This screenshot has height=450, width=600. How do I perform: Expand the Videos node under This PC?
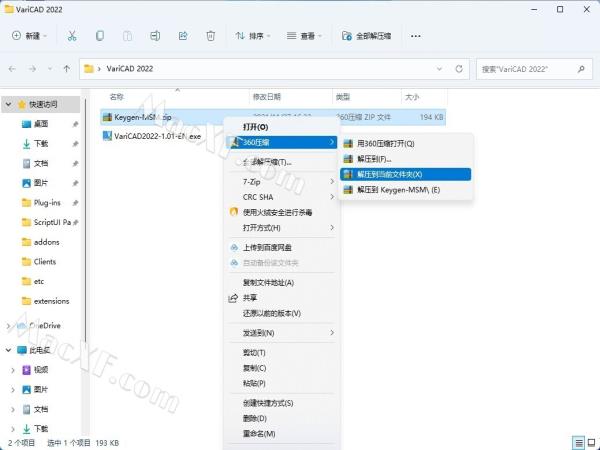(x=13, y=370)
